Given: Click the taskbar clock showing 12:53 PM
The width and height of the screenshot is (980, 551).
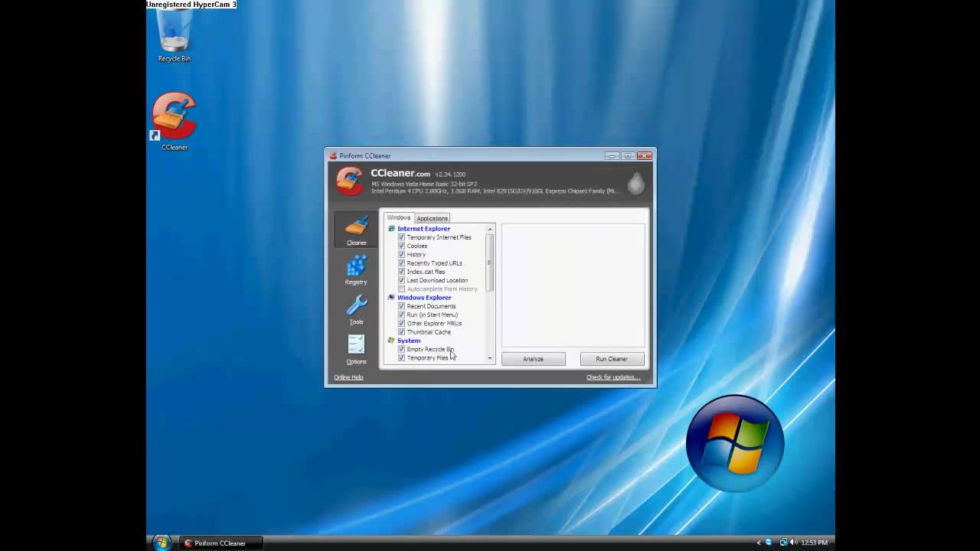Looking at the screenshot, I should (x=814, y=543).
